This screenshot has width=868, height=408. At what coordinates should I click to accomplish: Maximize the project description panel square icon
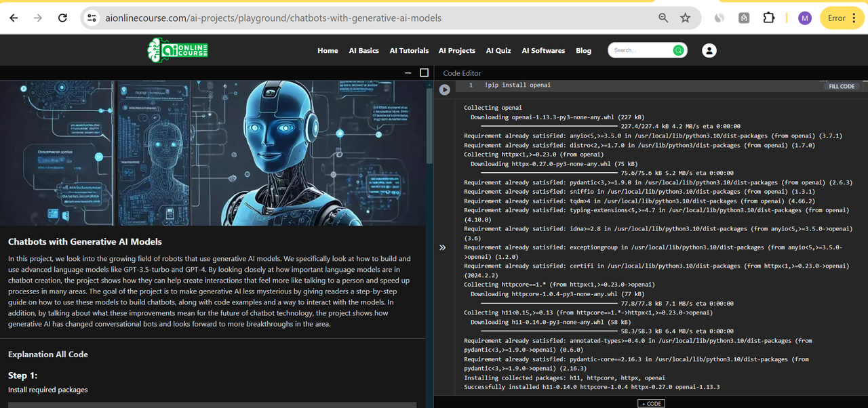(x=425, y=73)
